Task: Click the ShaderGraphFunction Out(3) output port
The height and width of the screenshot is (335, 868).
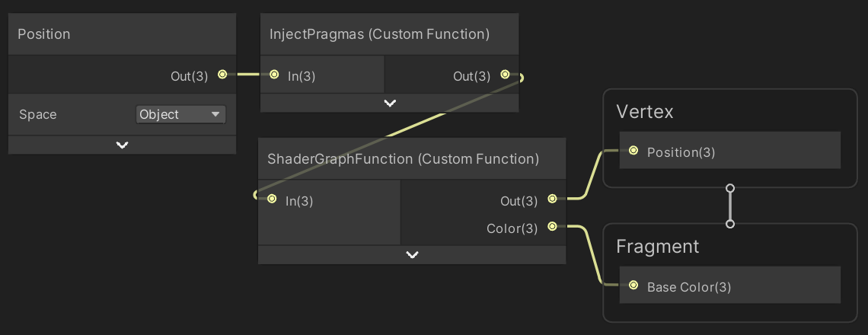Action: click(x=552, y=199)
